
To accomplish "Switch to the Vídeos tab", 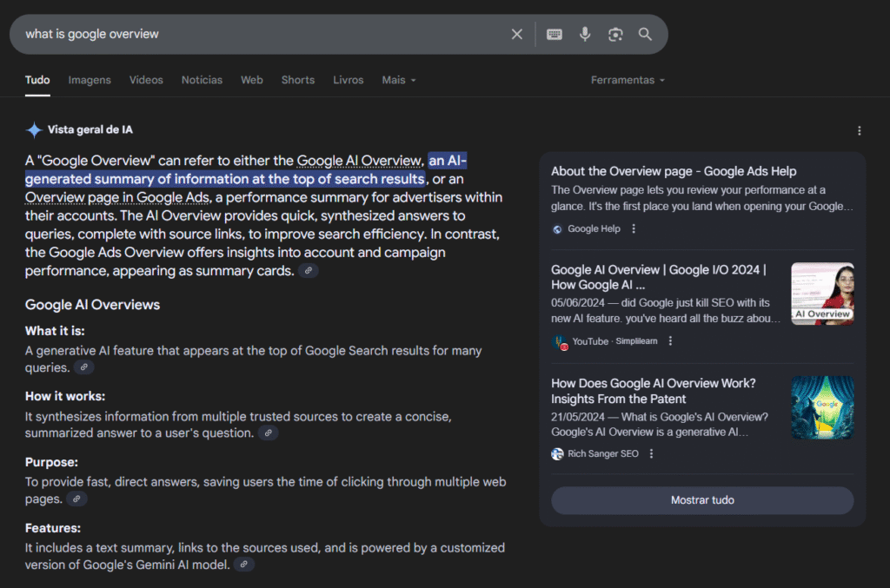I will [x=146, y=80].
